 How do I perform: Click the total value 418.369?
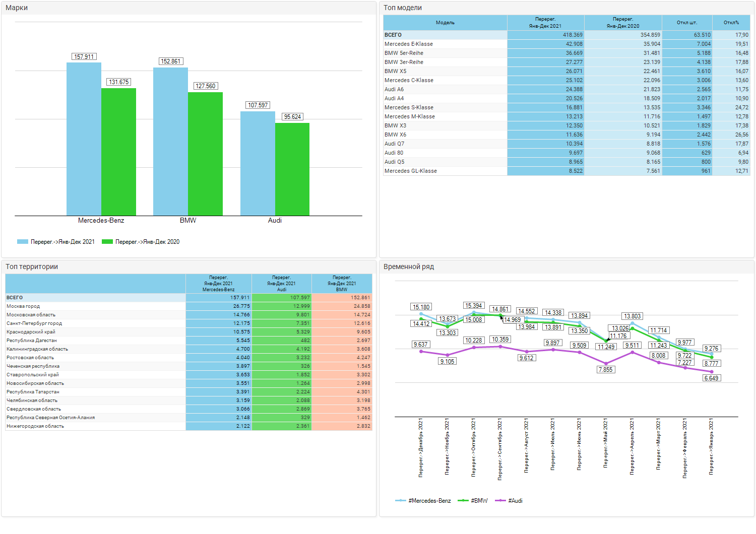573,35
